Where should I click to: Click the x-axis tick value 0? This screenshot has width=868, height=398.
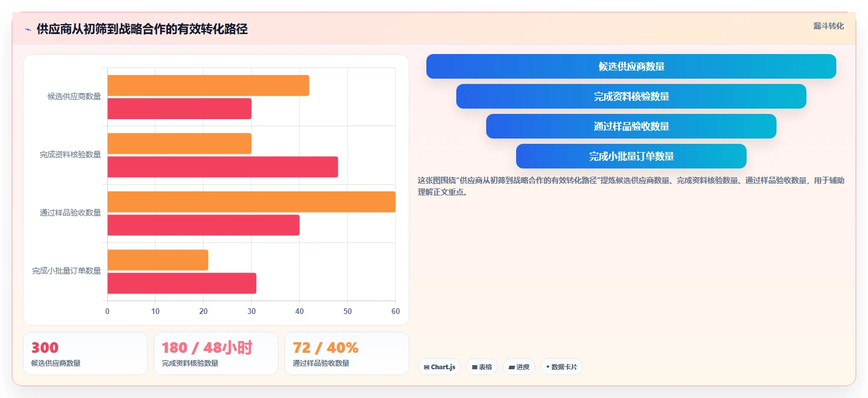pyautogui.click(x=107, y=311)
